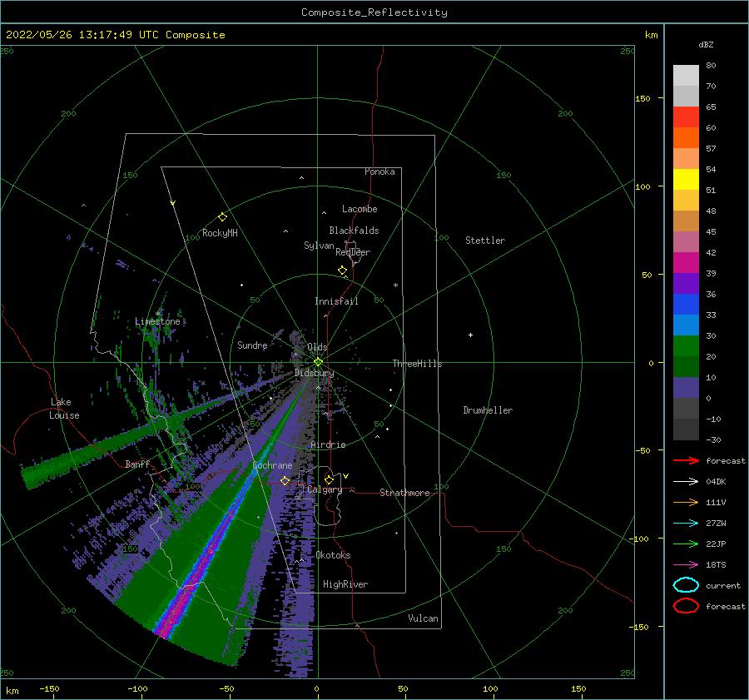Select the Strathmore label

(x=404, y=493)
